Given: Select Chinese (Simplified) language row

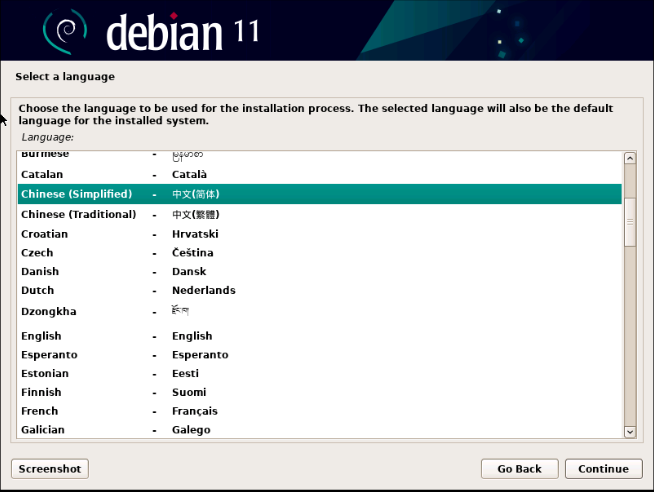Looking at the screenshot, I should 319,194.
